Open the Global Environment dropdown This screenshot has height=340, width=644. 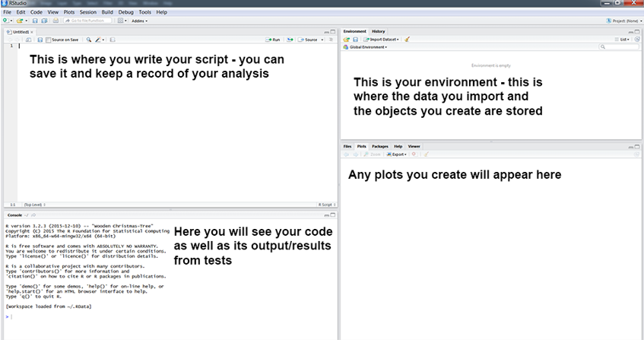367,47
